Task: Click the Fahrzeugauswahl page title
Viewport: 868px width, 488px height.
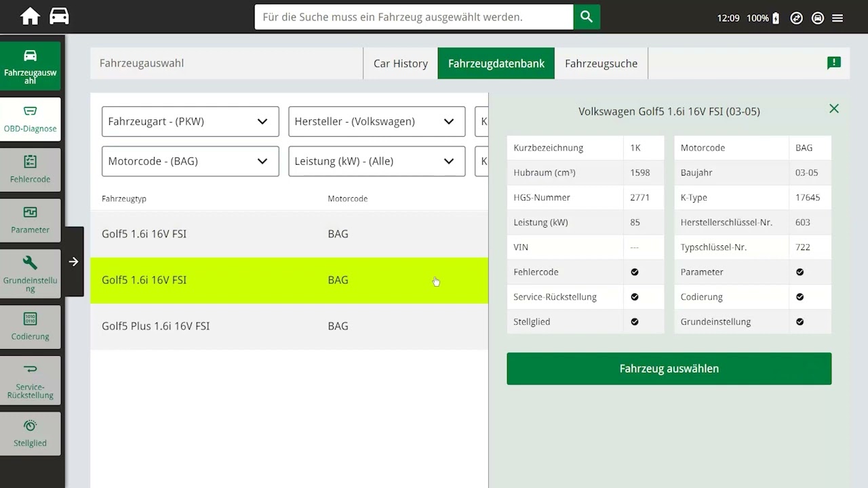Action: tap(142, 63)
